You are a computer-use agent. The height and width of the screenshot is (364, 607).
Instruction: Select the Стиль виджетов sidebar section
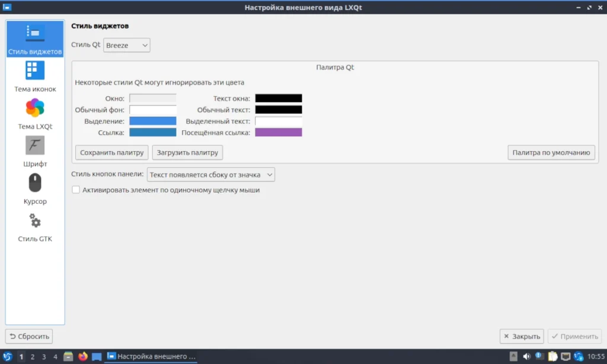point(35,39)
